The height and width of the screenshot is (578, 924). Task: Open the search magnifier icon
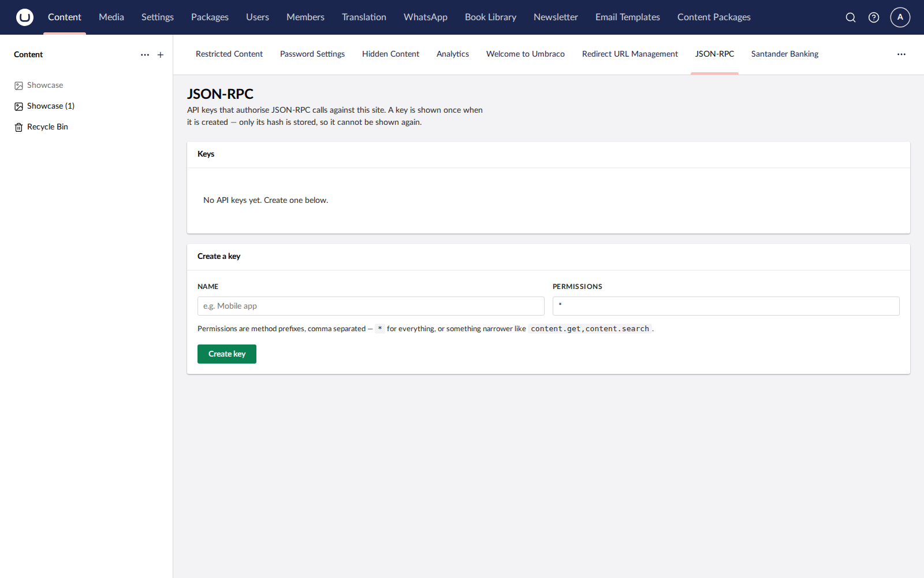coord(851,17)
